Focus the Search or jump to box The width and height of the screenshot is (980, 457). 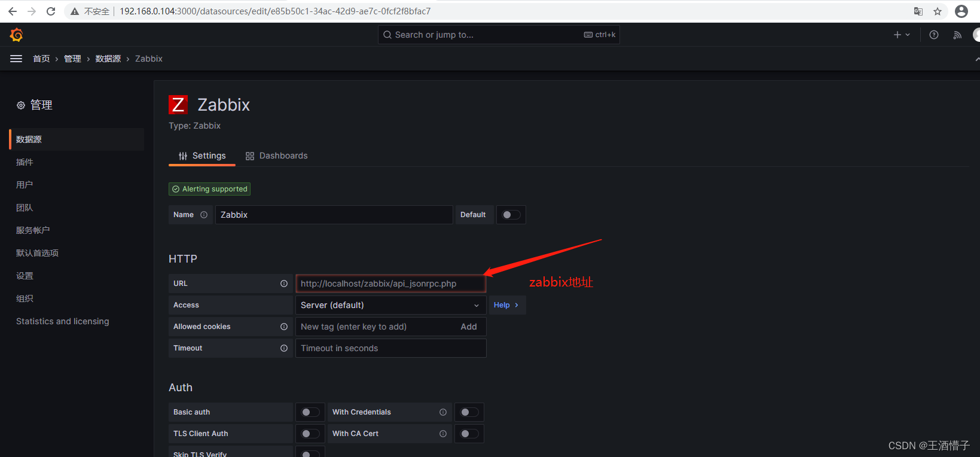click(x=499, y=35)
